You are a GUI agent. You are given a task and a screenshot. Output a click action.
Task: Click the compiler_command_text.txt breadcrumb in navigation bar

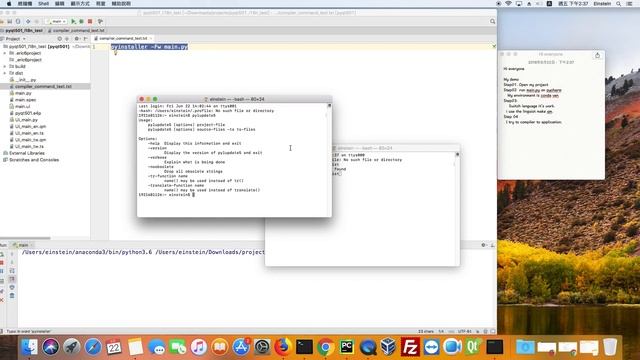point(76,31)
